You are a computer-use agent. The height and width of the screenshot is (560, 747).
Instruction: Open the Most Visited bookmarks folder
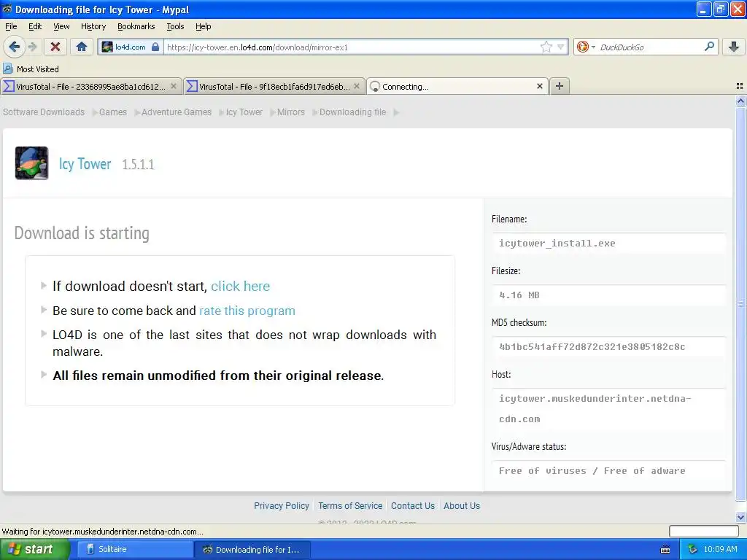(31, 69)
